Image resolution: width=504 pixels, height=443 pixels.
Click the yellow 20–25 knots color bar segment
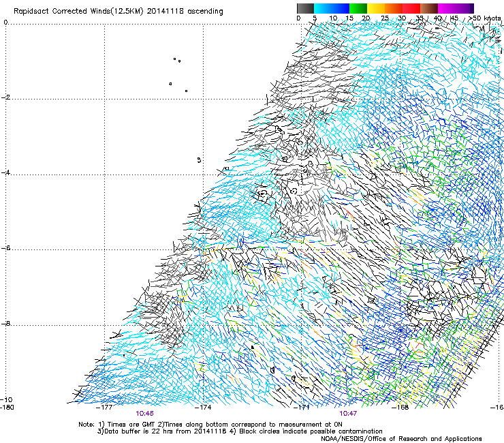(x=376, y=8)
